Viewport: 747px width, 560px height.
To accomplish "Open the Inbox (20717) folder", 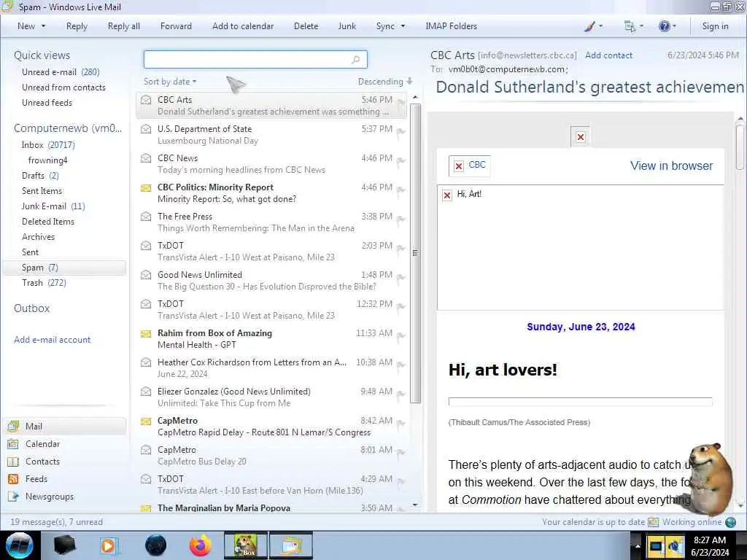I will coord(48,145).
